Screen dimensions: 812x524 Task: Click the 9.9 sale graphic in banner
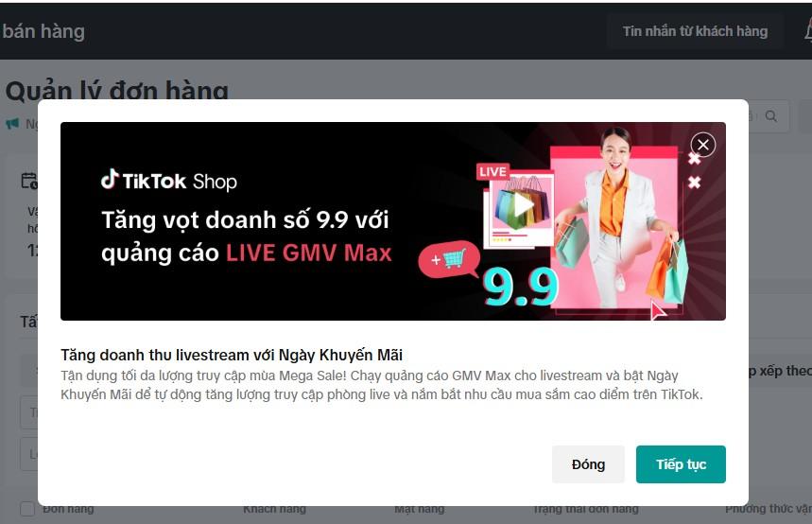(521, 286)
